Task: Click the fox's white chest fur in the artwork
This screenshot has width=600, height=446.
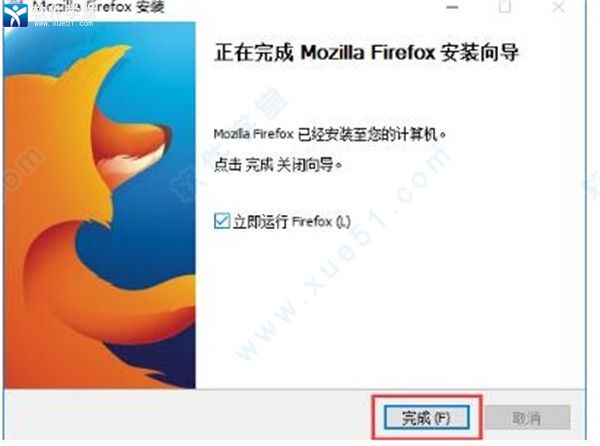Action: (x=126, y=164)
